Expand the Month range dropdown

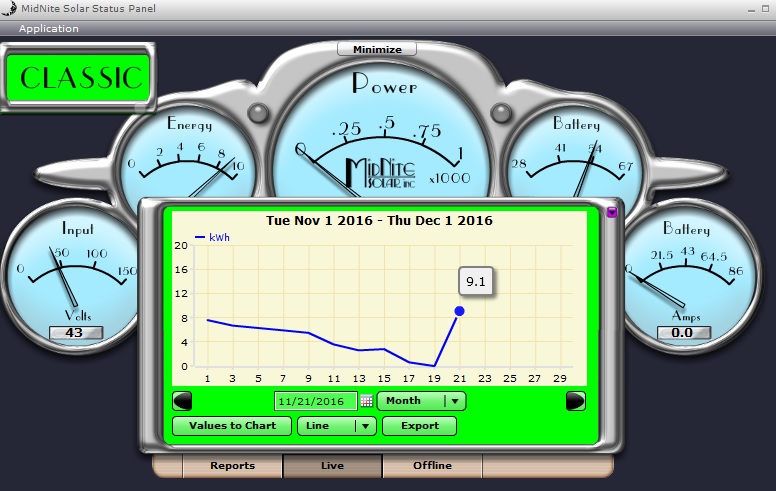(x=421, y=401)
